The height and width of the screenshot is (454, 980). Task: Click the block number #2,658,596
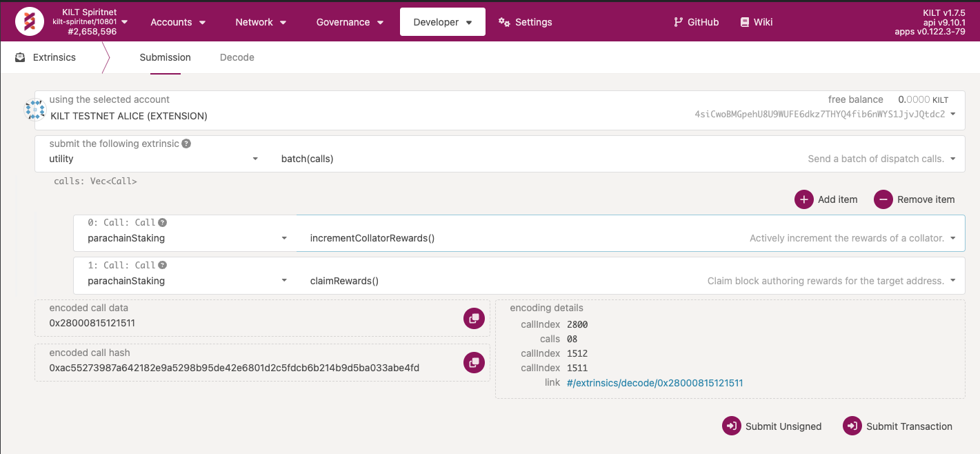(x=92, y=32)
